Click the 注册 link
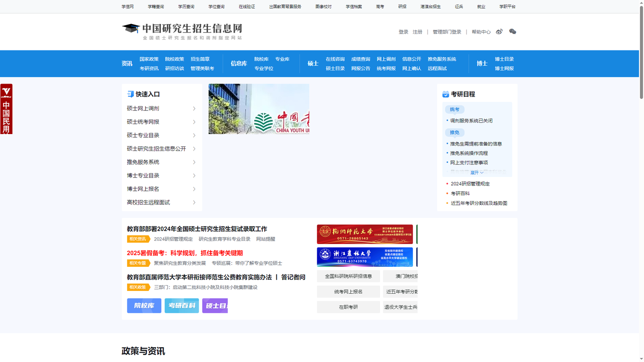Image resolution: width=644 pixels, height=362 pixels. point(417,32)
